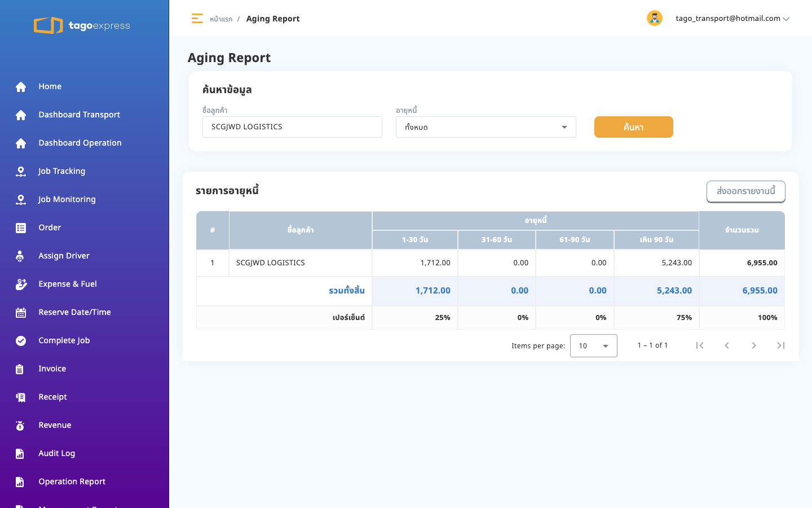Open the อายุหนี้ dropdown showing ทั้งหมด
Image resolution: width=812 pixels, height=508 pixels.
tap(486, 127)
